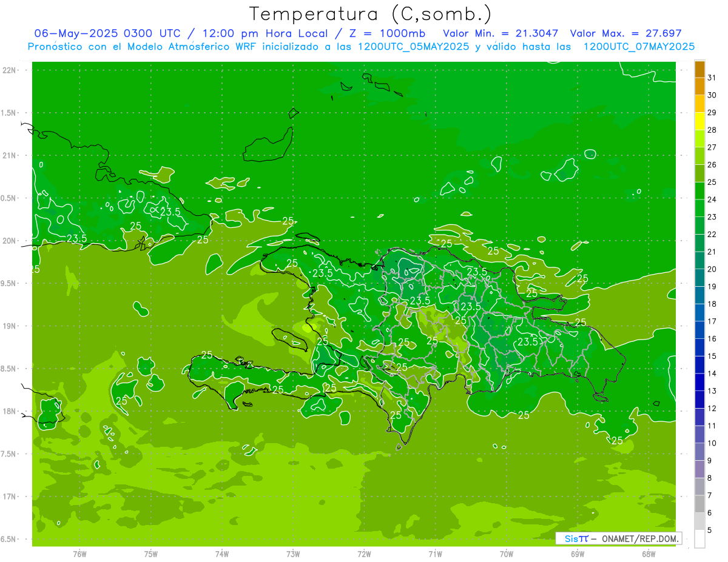The image size is (728, 562).
Task: Click legend value '12'
Action: point(712,409)
